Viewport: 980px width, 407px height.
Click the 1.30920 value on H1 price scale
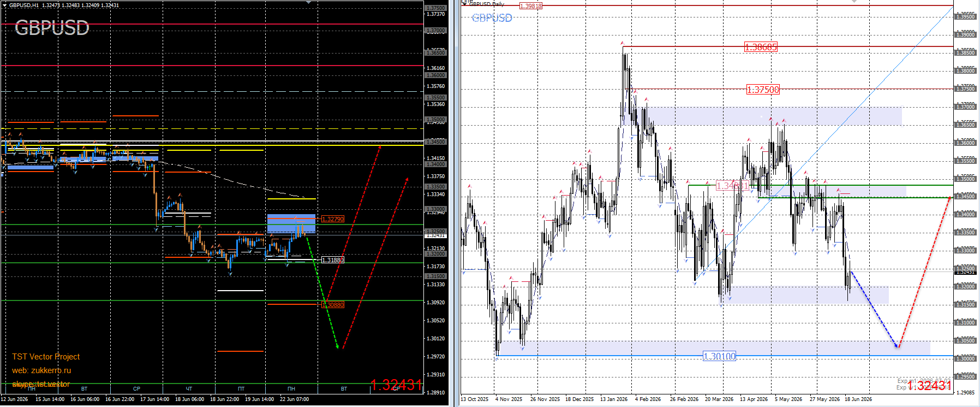coord(435,303)
